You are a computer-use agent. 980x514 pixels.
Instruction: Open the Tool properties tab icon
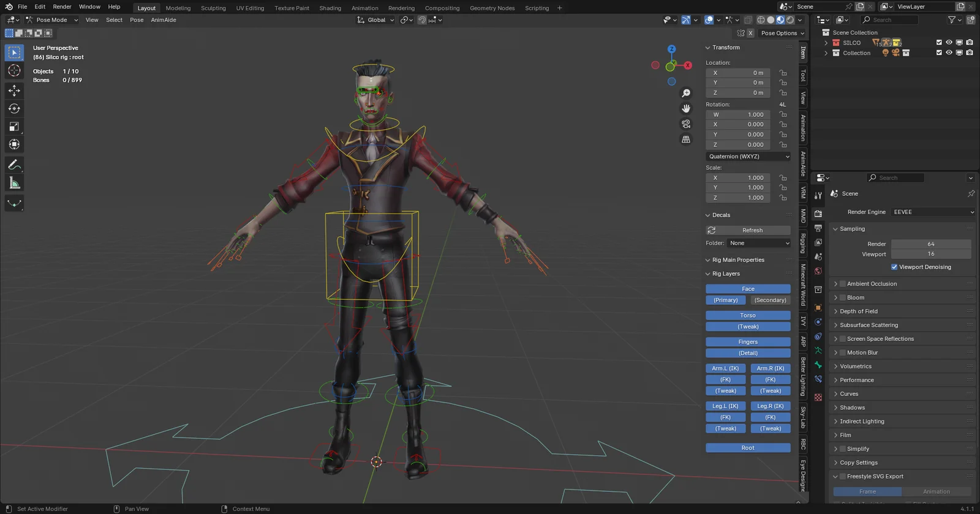[818, 196]
